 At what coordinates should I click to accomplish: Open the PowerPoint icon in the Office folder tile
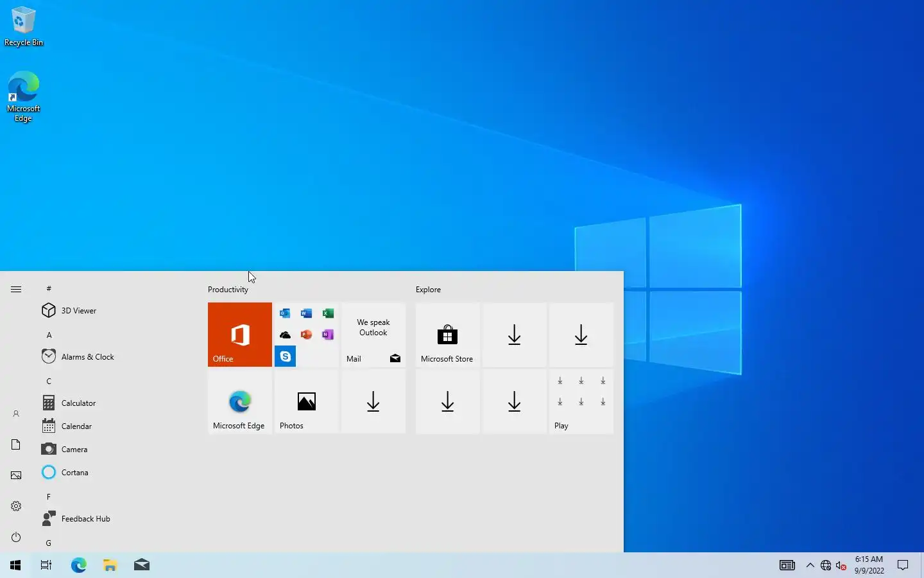click(306, 335)
